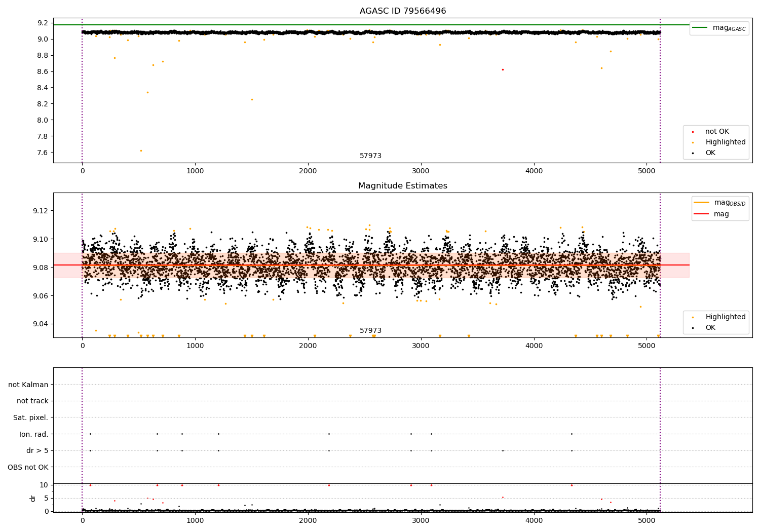
Task: Click the '57973' label in the top plot
Action: click(370, 156)
